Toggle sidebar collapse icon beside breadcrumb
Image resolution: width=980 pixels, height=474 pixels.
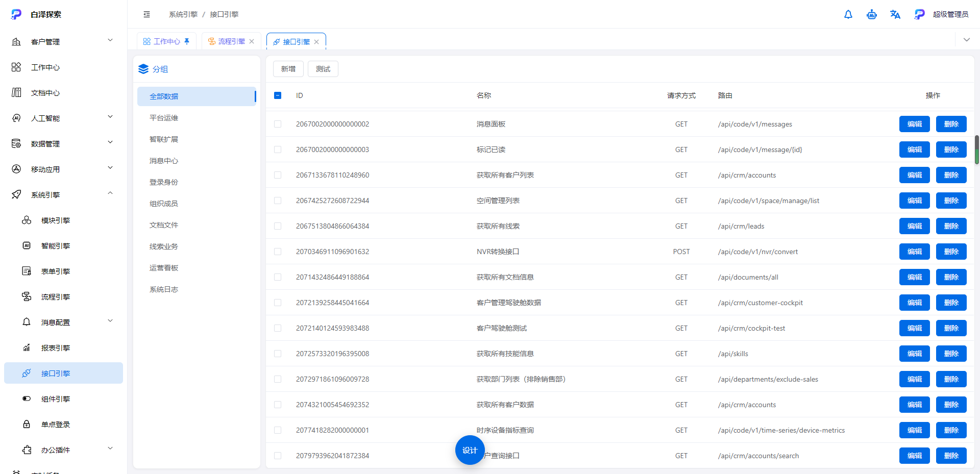pos(147,14)
